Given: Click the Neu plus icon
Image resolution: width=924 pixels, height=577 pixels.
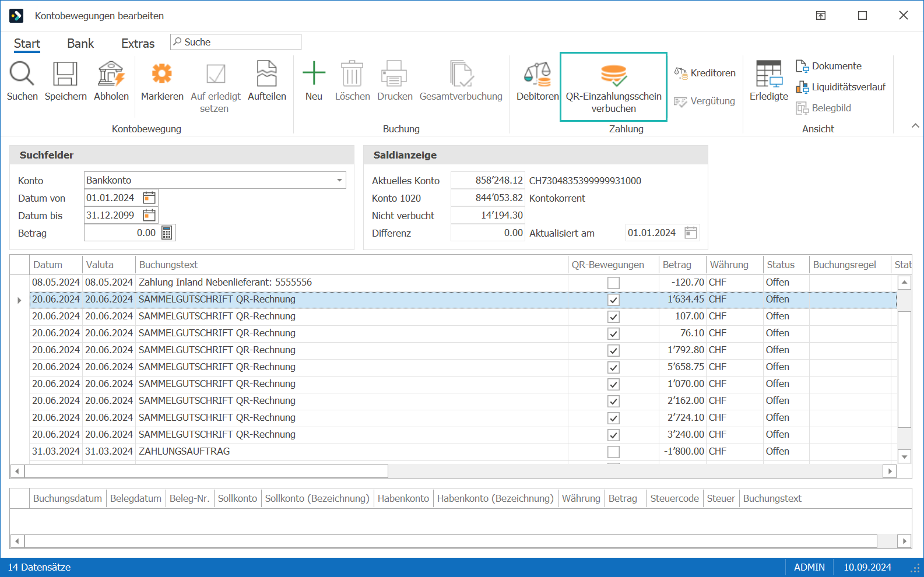Looking at the screenshot, I should 314,73.
